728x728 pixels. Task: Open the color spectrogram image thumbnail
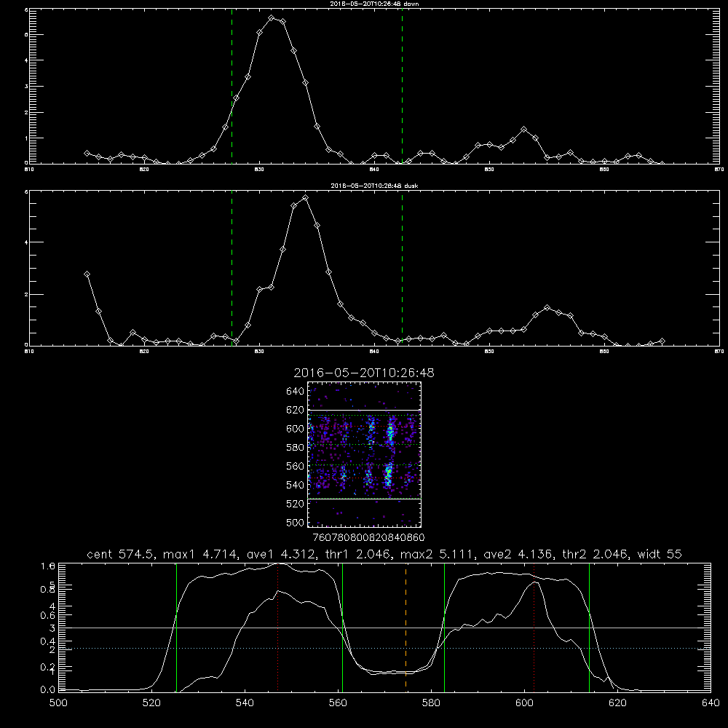click(365, 454)
